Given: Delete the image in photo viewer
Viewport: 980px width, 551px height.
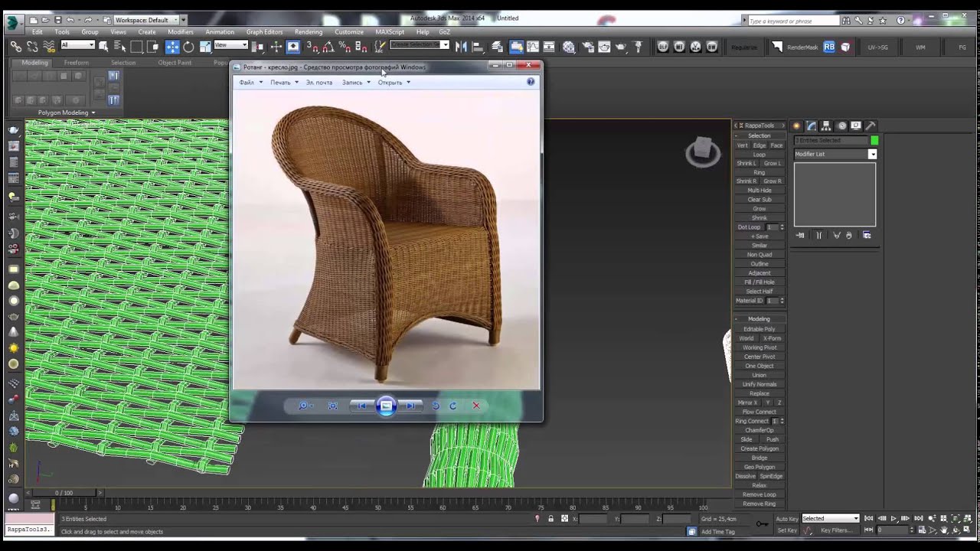Looking at the screenshot, I should [x=475, y=406].
